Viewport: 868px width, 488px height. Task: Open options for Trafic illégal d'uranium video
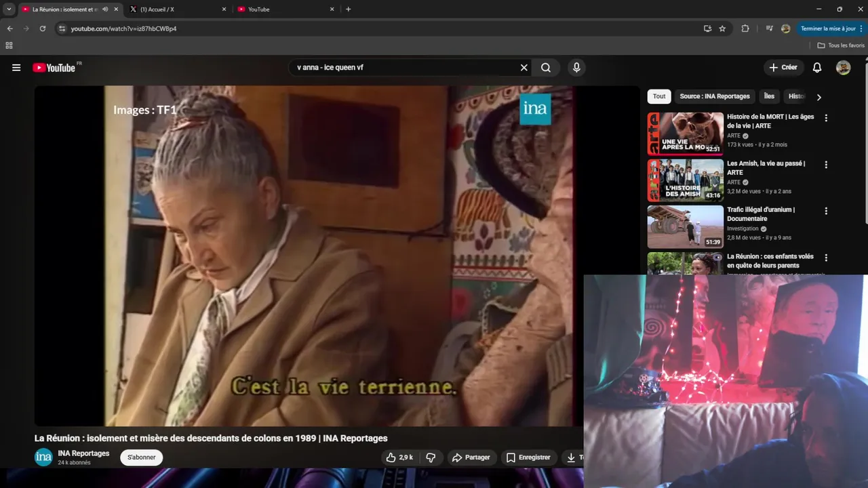(x=826, y=211)
